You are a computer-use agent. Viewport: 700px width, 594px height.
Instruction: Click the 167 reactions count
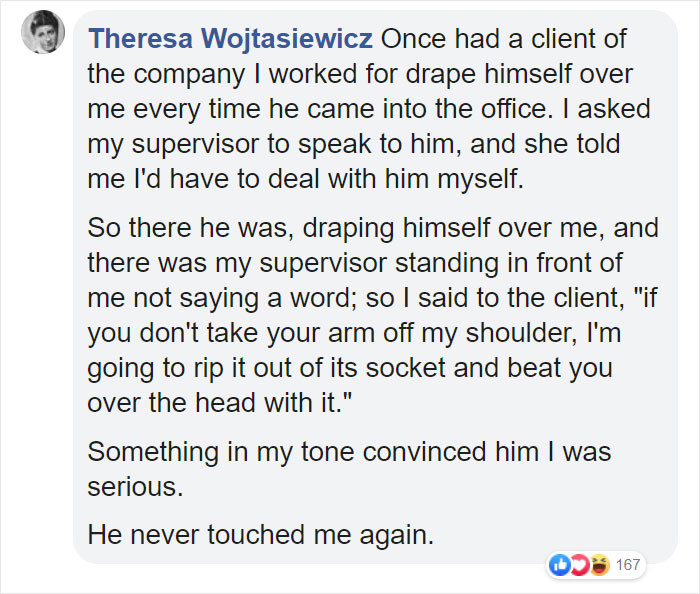pos(627,566)
